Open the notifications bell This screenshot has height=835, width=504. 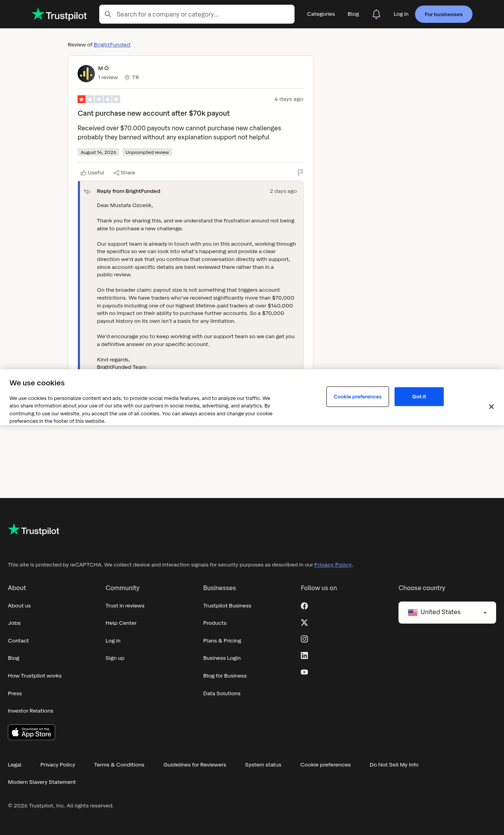point(376,14)
